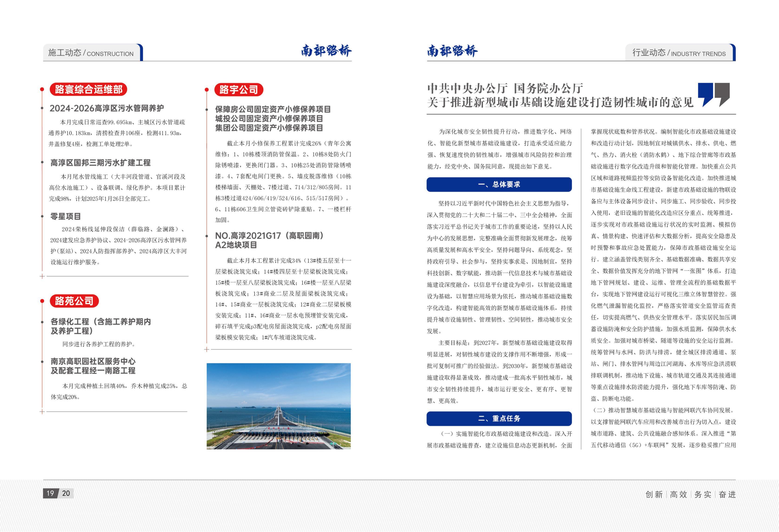Open the sea bridge toll station photo
This screenshot has height=532, width=779.
tap(279, 406)
